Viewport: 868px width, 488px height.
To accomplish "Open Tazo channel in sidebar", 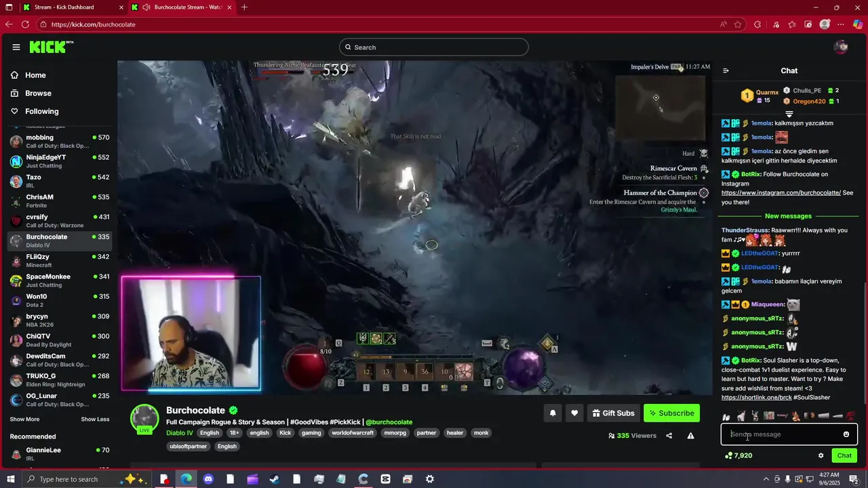I will 60,181.
